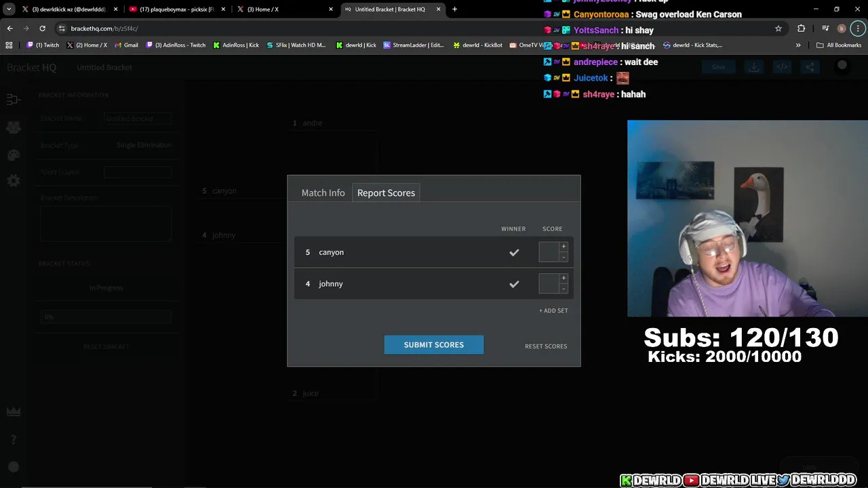Click the dimmed download bracket icon

(x=754, y=67)
